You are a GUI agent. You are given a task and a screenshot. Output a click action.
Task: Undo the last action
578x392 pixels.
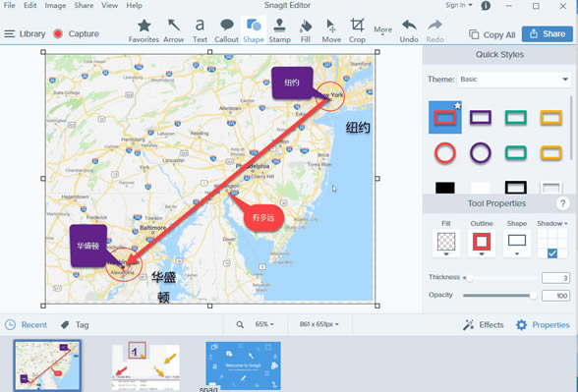point(409,31)
